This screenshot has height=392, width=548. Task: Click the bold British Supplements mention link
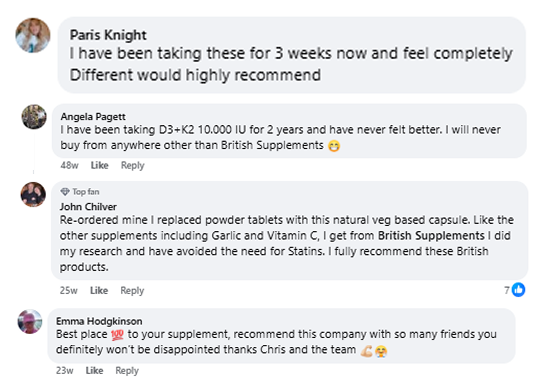point(431,236)
